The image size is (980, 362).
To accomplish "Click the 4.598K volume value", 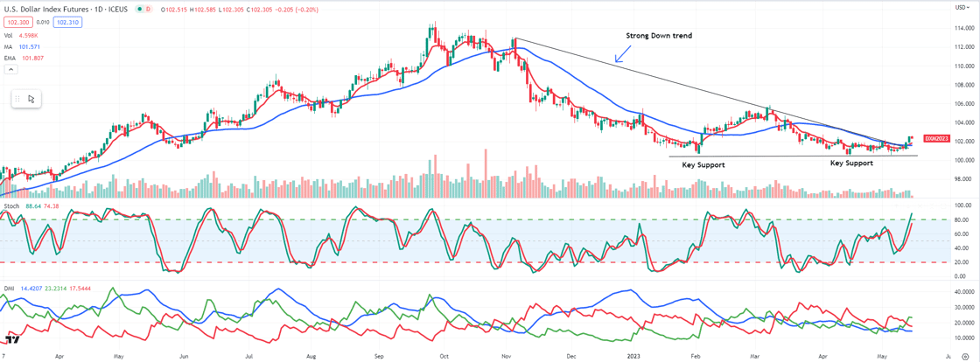I will pyautogui.click(x=29, y=34).
